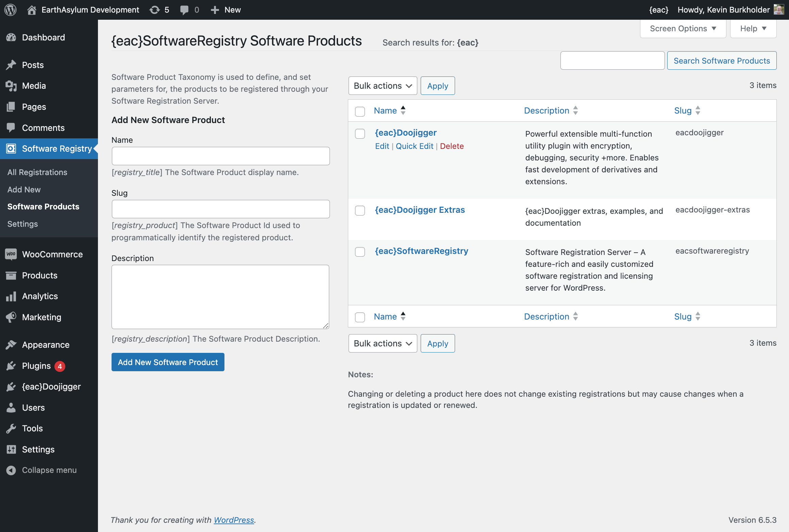Check the {eac}SoftwareRegistry row checkbox
789x532 pixels.
coord(360,252)
